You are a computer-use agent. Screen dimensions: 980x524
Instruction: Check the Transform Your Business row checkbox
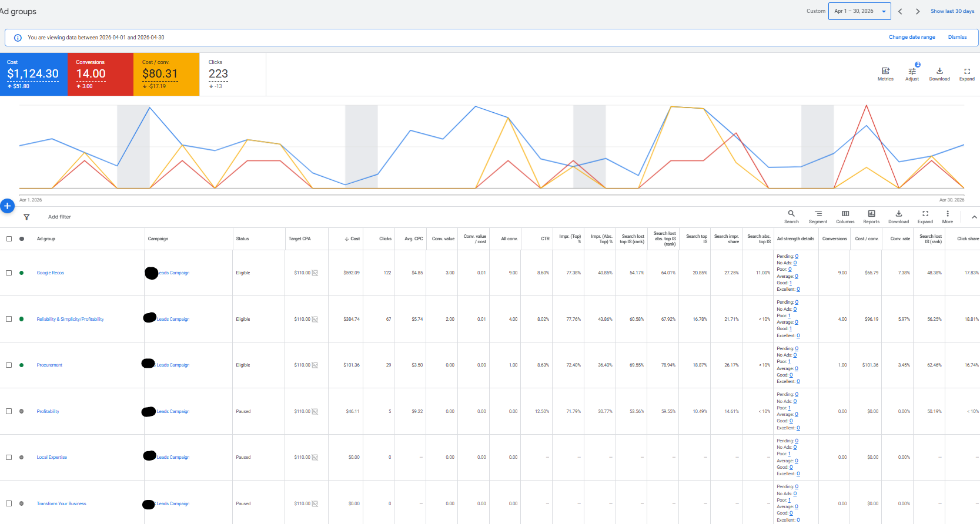[9, 503]
